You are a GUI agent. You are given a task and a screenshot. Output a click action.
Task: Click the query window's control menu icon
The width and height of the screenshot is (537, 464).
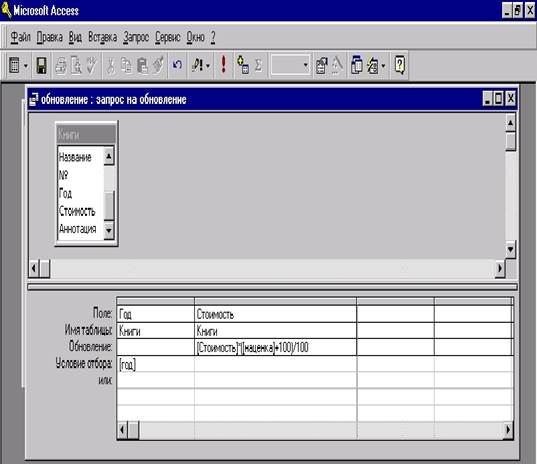[34, 99]
